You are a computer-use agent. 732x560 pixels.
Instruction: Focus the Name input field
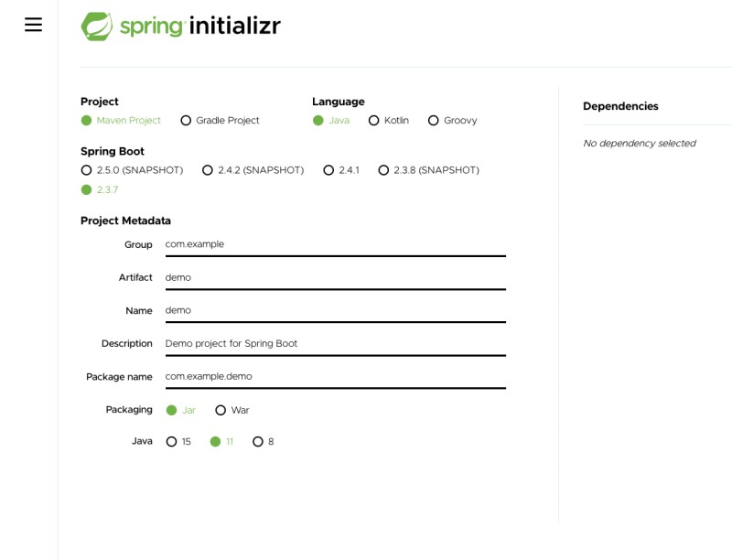click(335, 311)
